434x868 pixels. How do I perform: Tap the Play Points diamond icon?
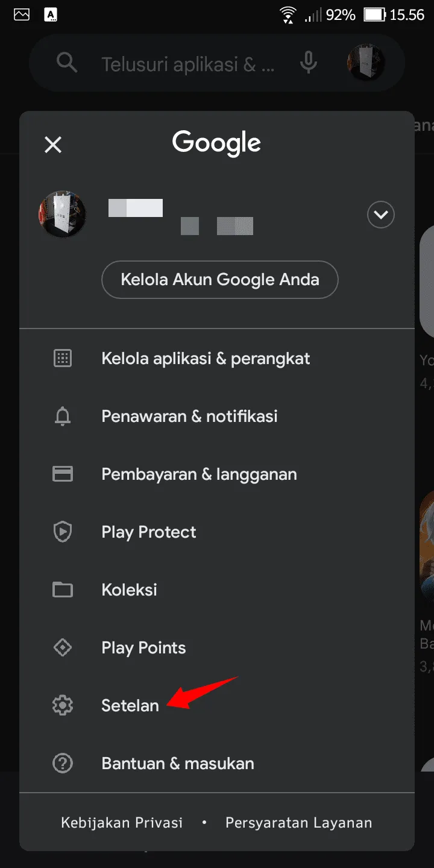[63, 648]
